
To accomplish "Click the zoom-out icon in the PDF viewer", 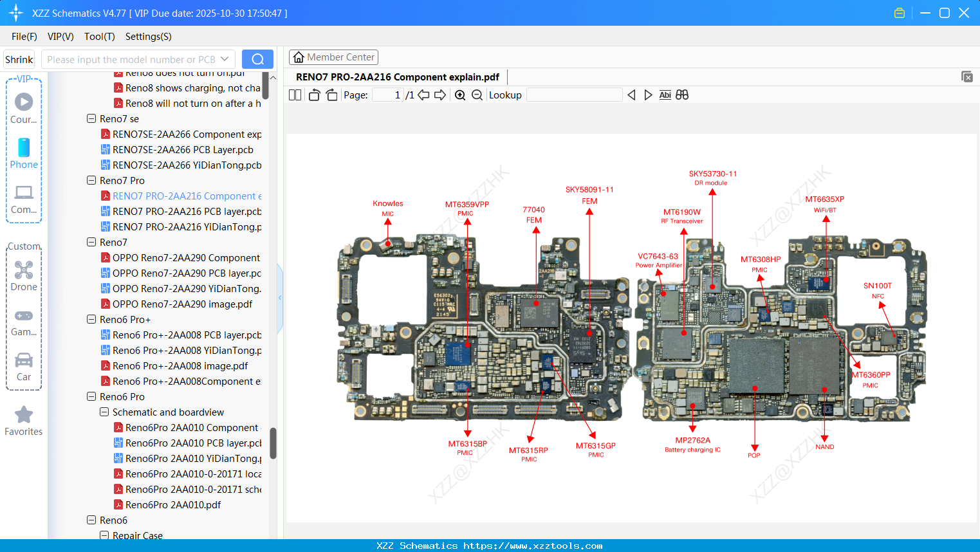I will click(x=477, y=95).
